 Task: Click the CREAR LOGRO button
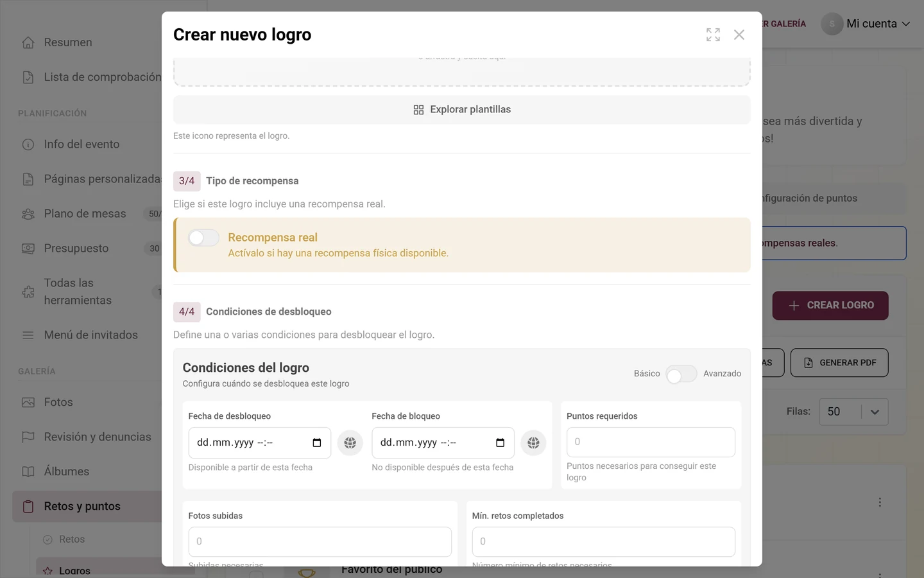click(830, 306)
